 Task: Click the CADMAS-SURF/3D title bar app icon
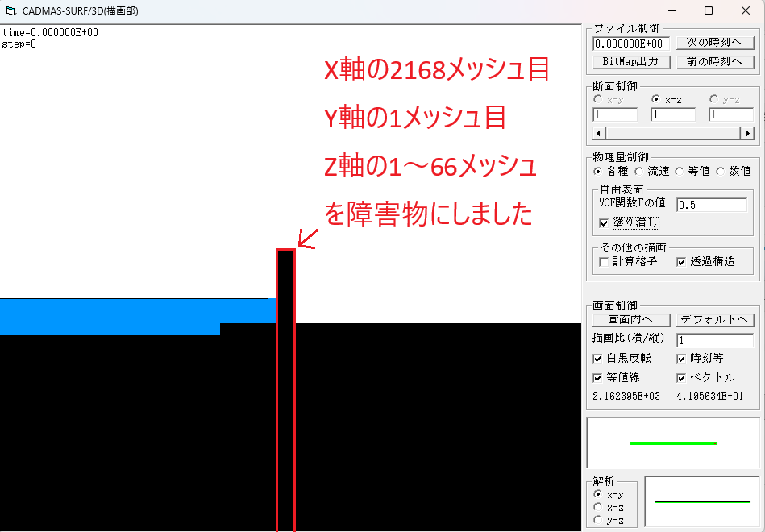[x=10, y=10]
